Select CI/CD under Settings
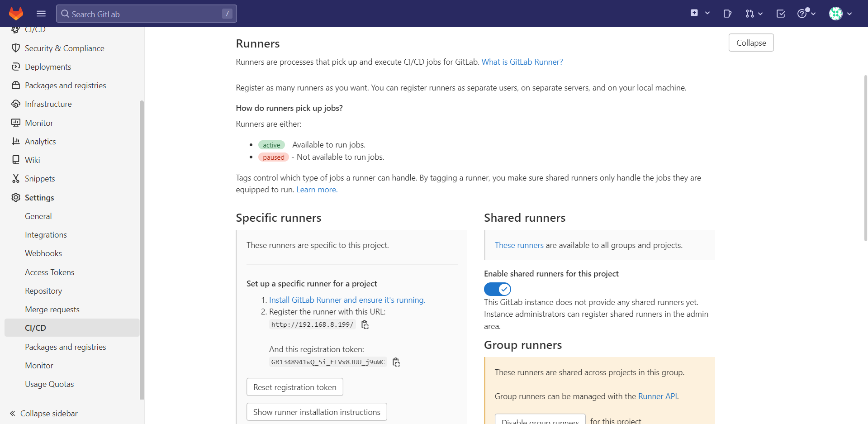The width and height of the screenshot is (868, 424). [x=72, y=328]
